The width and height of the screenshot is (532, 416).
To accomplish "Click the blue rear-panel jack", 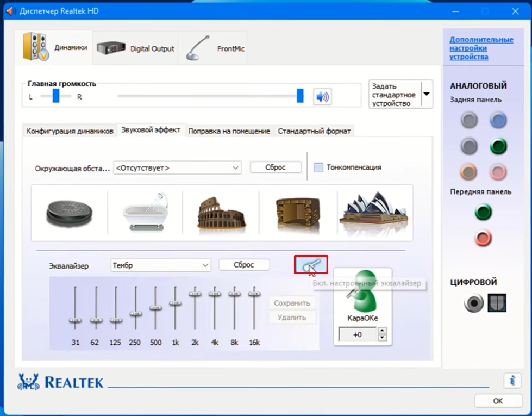I will pyautogui.click(x=498, y=120).
